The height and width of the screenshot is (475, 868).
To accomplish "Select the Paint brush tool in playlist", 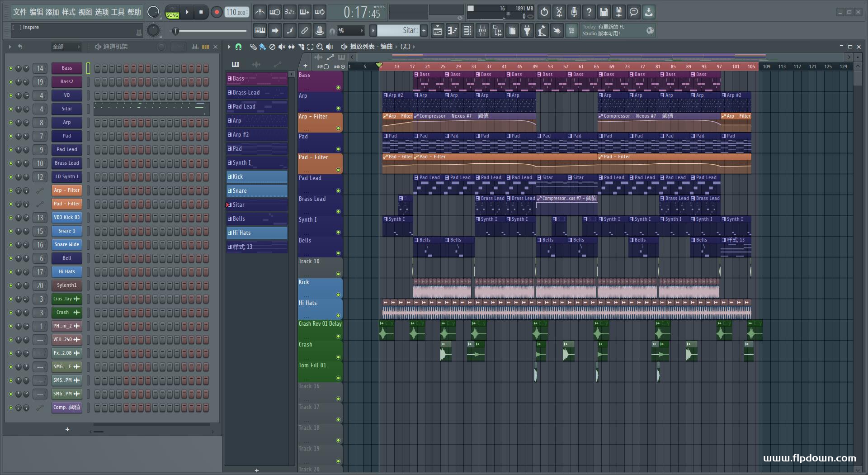I will [263, 47].
